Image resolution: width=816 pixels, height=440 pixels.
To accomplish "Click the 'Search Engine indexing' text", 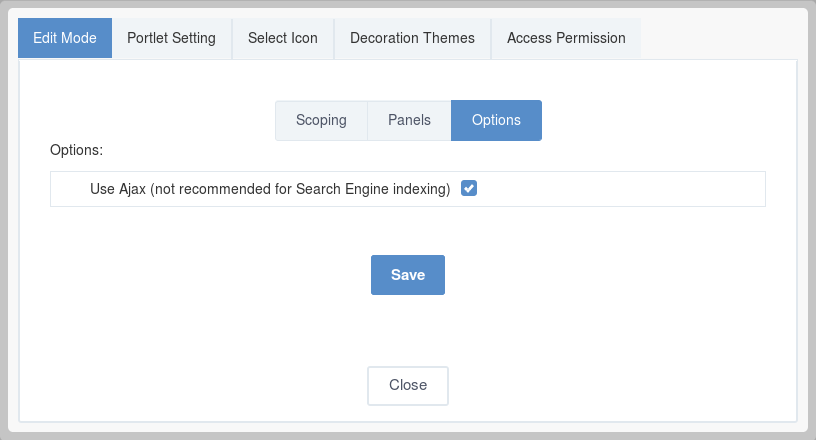I will coord(373,188).
